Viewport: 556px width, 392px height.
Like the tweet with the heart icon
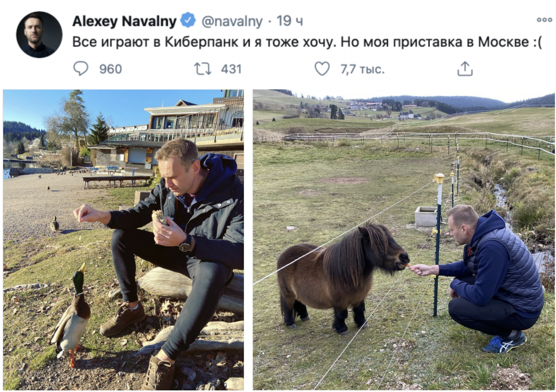[x=322, y=69]
